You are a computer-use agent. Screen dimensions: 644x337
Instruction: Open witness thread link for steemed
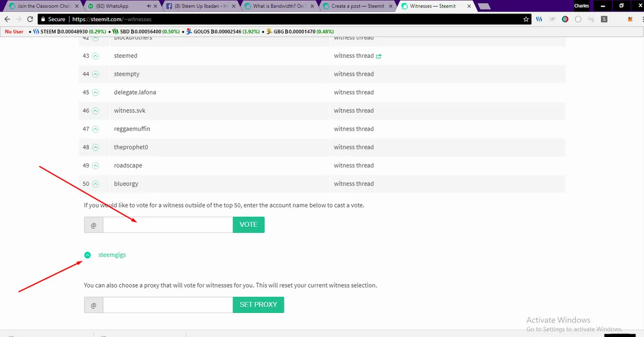click(x=354, y=56)
